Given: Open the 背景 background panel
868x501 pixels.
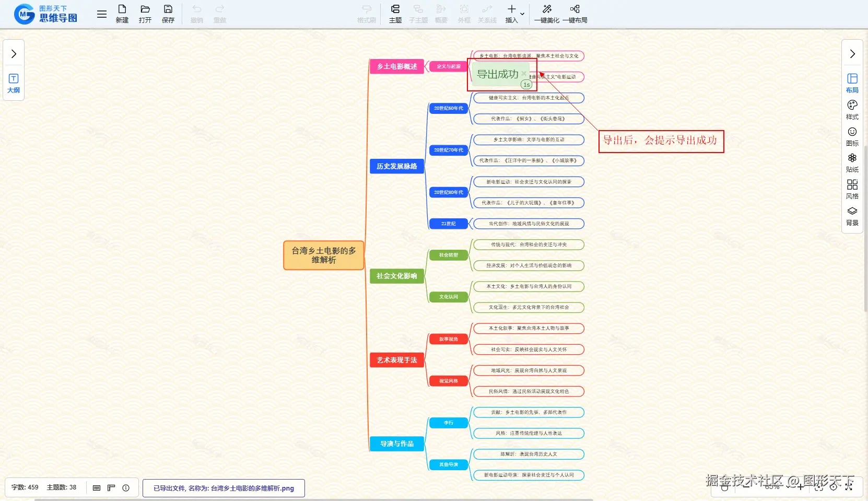Looking at the screenshot, I should coord(852,216).
